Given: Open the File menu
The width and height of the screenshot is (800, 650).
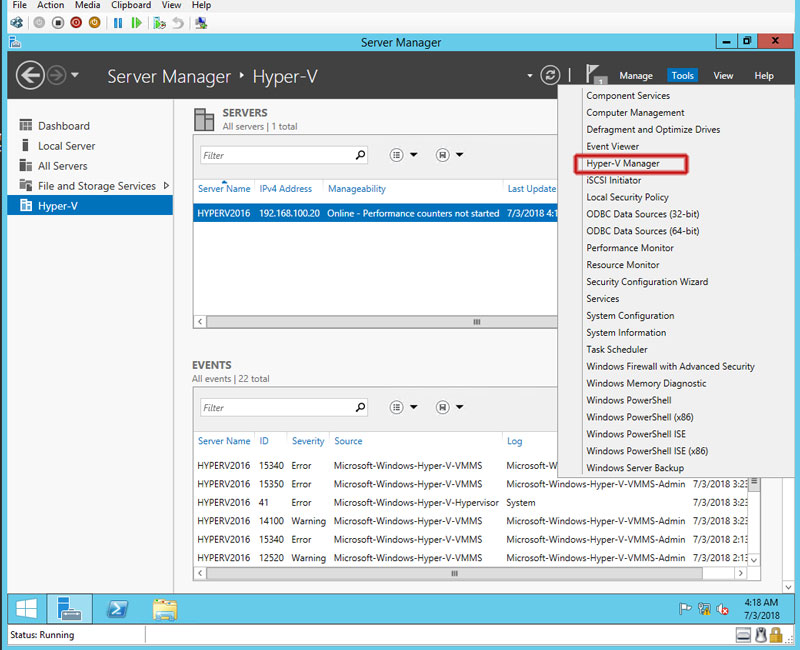Looking at the screenshot, I should 19,5.
